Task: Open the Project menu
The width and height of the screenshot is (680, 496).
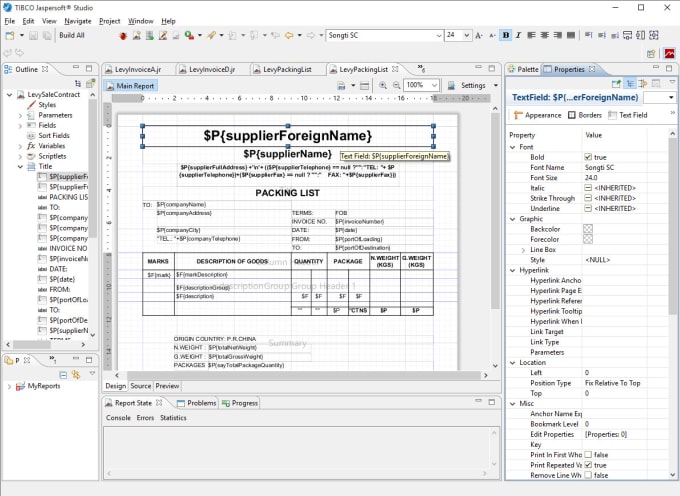Action: point(109,21)
